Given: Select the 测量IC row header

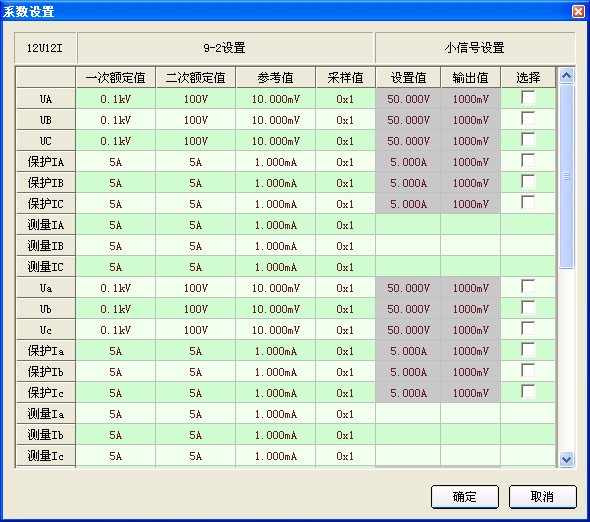Looking at the screenshot, I should pos(46,267).
